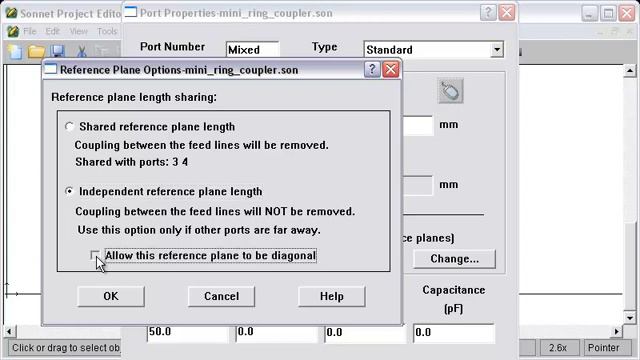The height and width of the screenshot is (360, 640).
Task: Click the horizontal scrollbar left arrow
Action: 9,331
